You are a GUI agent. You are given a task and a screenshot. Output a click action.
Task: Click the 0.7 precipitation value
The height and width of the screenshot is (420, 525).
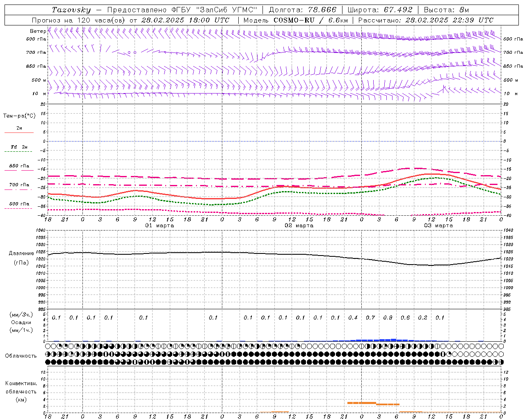click(370, 317)
